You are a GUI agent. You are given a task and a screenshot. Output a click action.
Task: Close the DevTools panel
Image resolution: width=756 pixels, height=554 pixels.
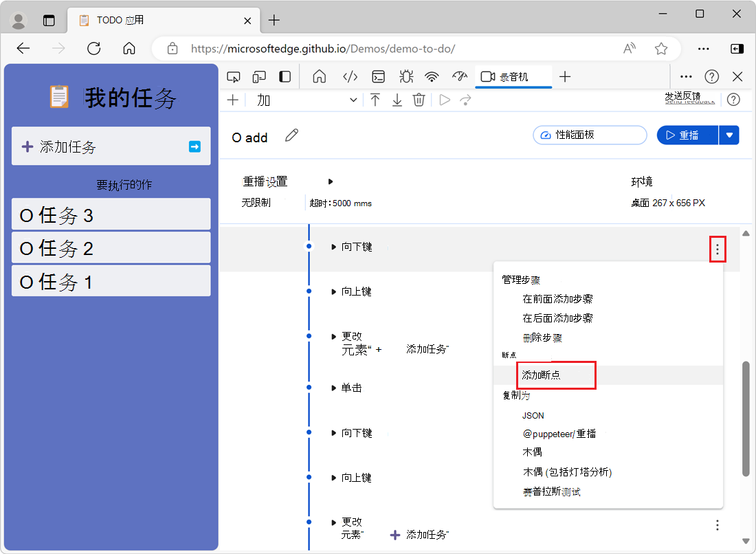point(737,77)
